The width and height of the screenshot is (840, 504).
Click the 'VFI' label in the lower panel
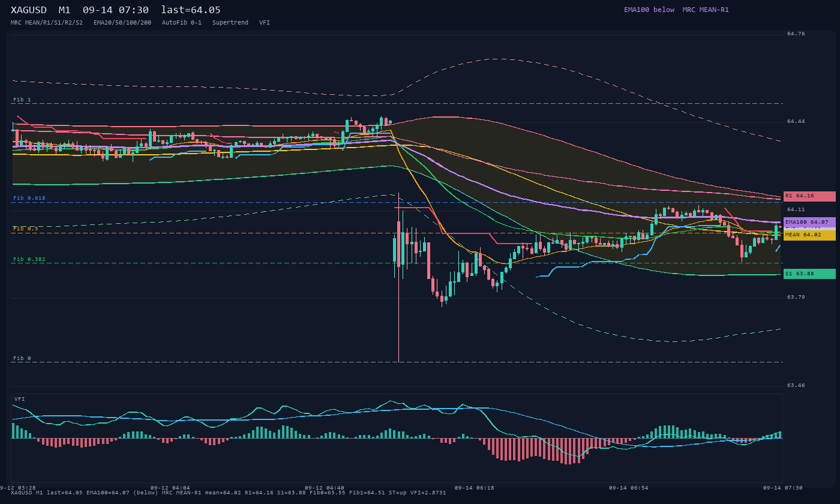pyautogui.click(x=20, y=399)
